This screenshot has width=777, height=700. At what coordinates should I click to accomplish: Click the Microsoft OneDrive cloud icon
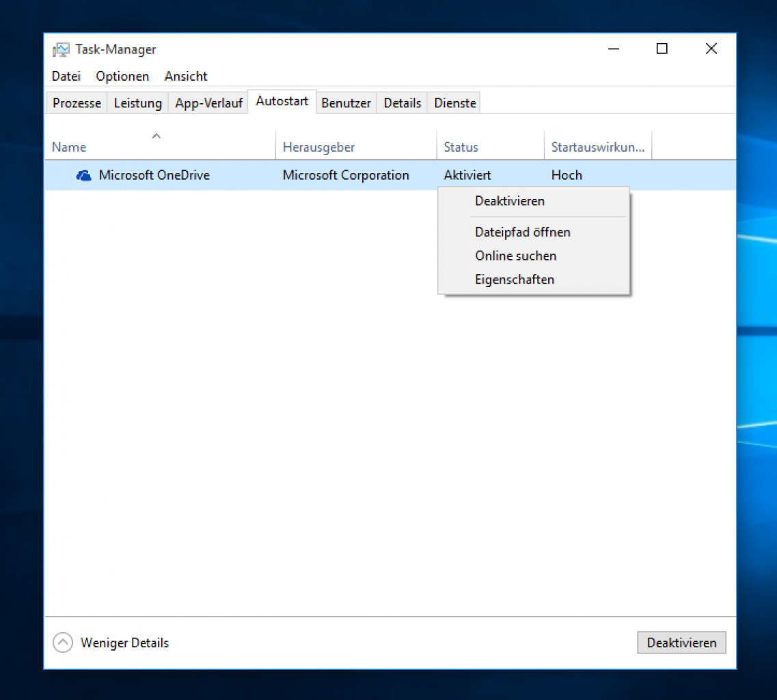(84, 175)
